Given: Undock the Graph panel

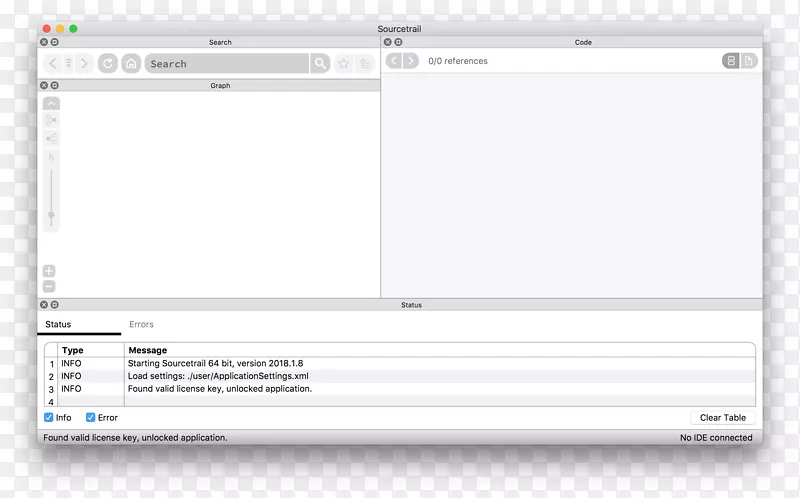Looking at the screenshot, I should 55,86.
